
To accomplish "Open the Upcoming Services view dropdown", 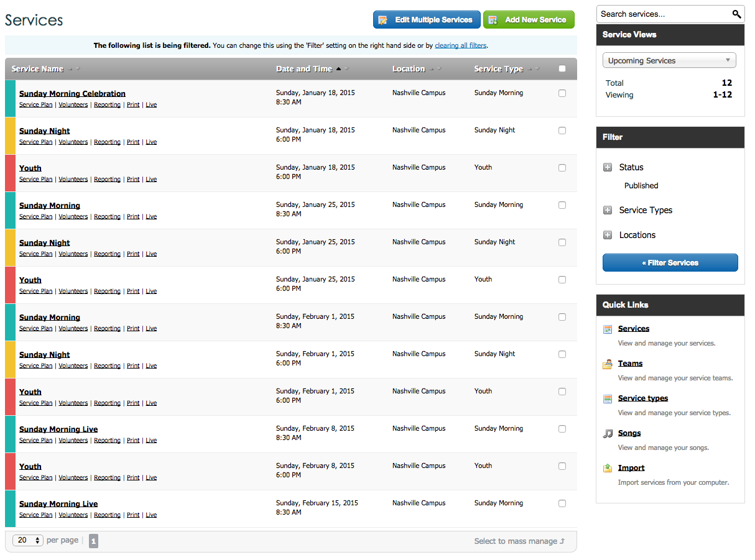I will 669,61.
